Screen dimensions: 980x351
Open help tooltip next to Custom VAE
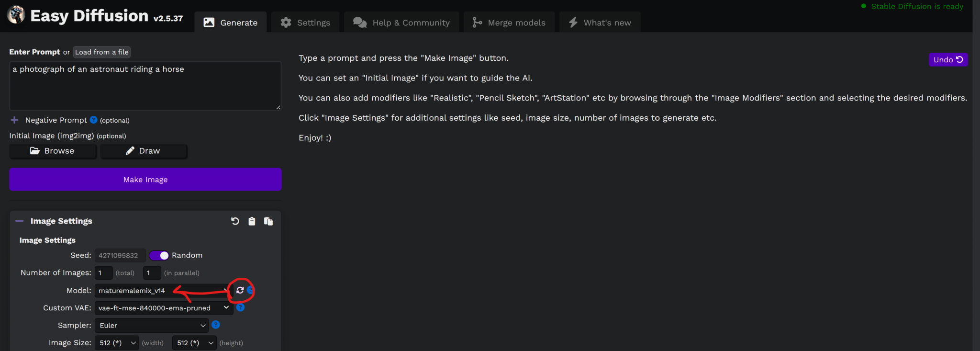pyautogui.click(x=241, y=307)
